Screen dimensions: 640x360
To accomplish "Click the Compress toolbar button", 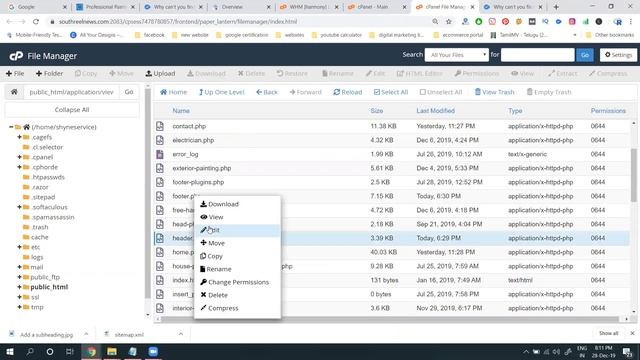I will point(608,73).
